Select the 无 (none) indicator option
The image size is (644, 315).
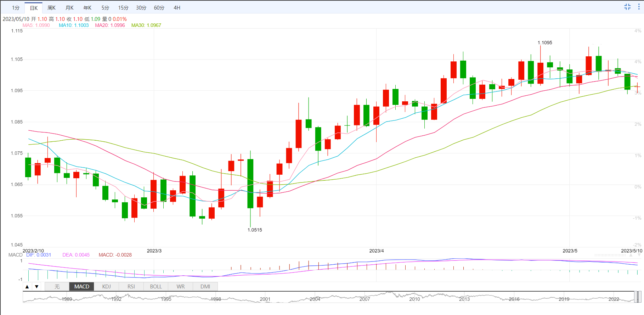(57, 287)
